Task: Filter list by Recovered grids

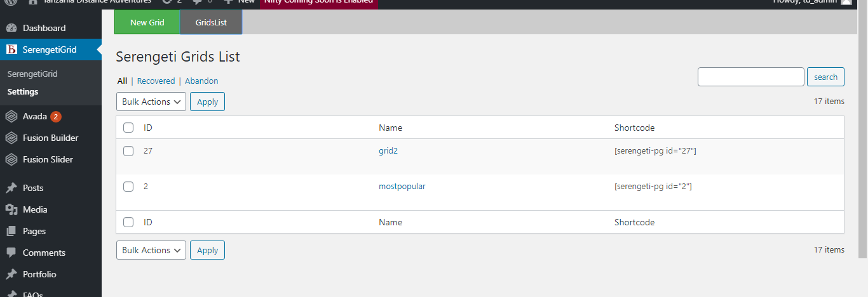Action: point(156,81)
